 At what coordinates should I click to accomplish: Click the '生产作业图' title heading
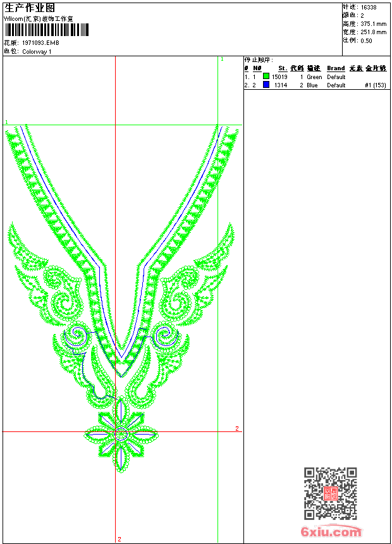30,8
